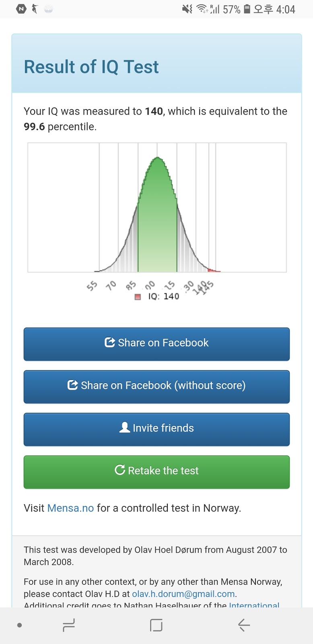Tap the share icon on the without-score button
The height and width of the screenshot is (644, 313).
click(72, 385)
